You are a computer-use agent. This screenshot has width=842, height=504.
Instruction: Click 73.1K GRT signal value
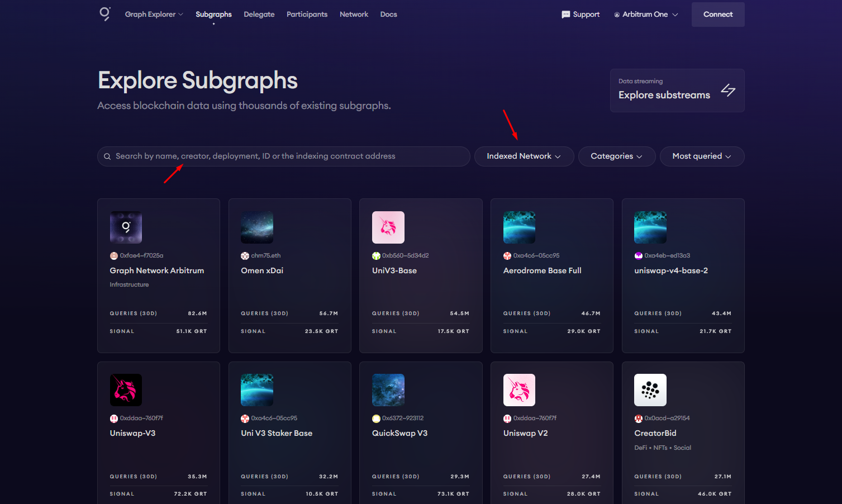pyautogui.click(x=453, y=494)
